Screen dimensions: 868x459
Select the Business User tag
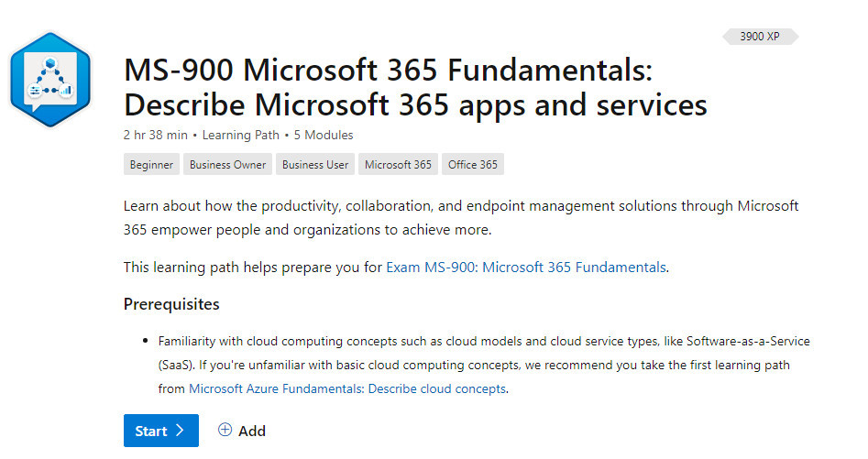pyautogui.click(x=315, y=164)
